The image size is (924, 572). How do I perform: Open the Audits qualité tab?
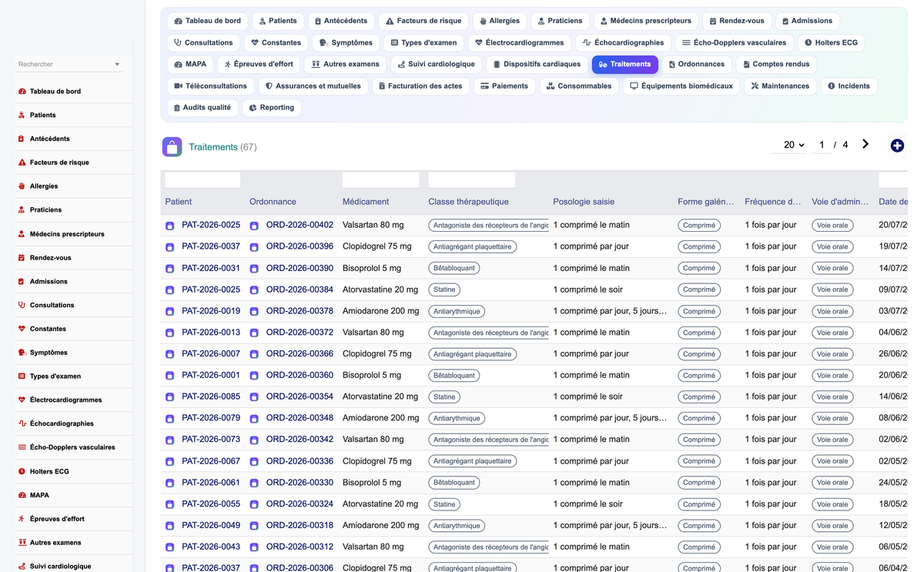(202, 108)
